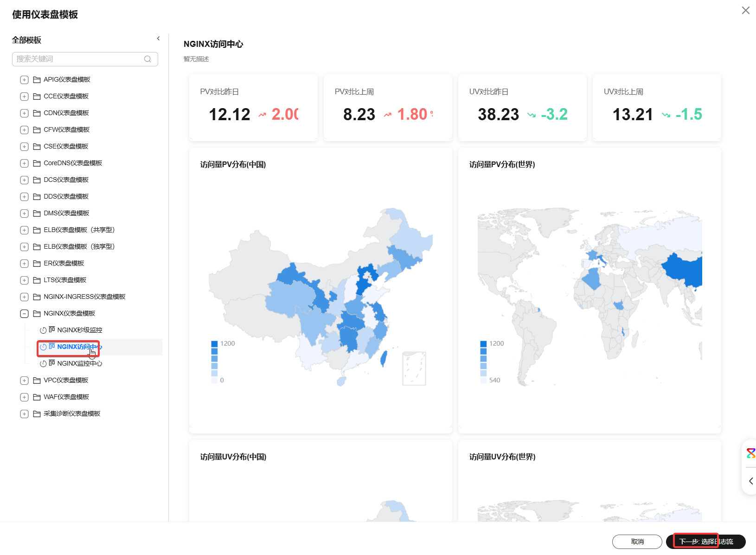Expand the APIG仪表盘模板 folder

(x=25, y=80)
